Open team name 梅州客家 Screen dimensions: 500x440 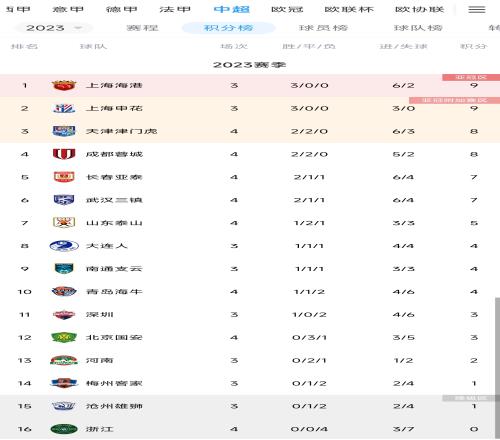[114, 383]
